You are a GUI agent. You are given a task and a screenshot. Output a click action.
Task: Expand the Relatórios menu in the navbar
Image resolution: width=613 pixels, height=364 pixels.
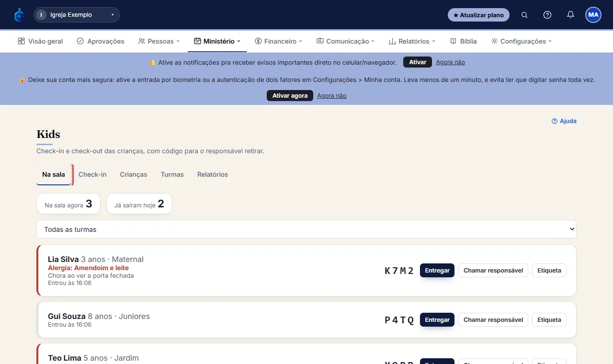[x=412, y=41]
